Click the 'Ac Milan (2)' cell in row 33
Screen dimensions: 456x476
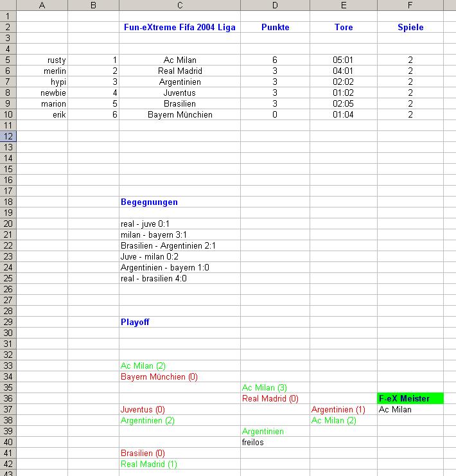pos(180,366)
